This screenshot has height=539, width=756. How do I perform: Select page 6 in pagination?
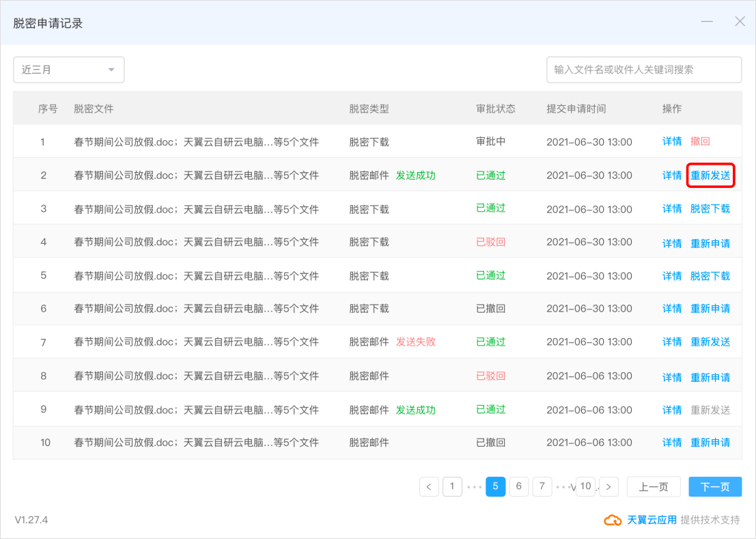518,486
